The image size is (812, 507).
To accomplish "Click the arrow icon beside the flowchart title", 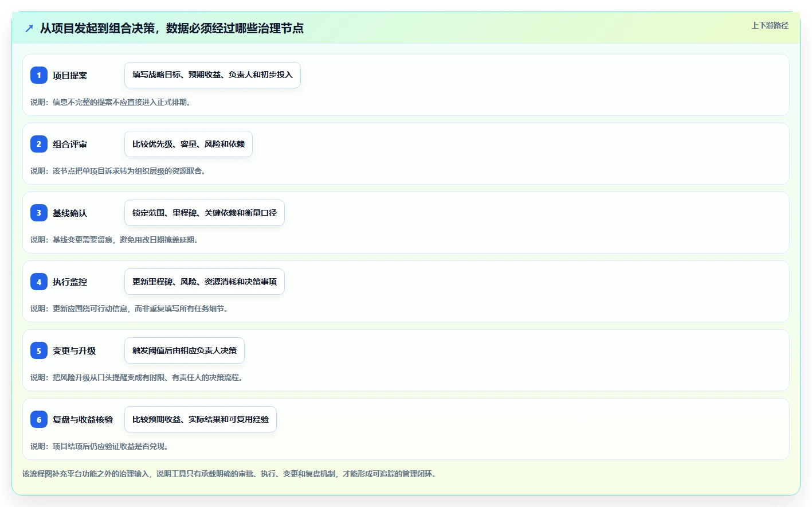I will (x=29, y=28).
